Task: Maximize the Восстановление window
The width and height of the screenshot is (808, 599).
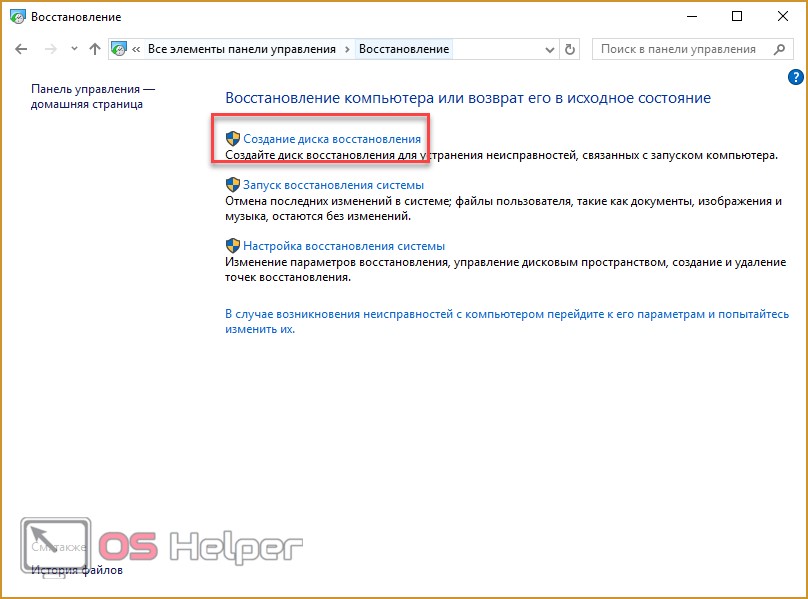Action: point(737,16)
